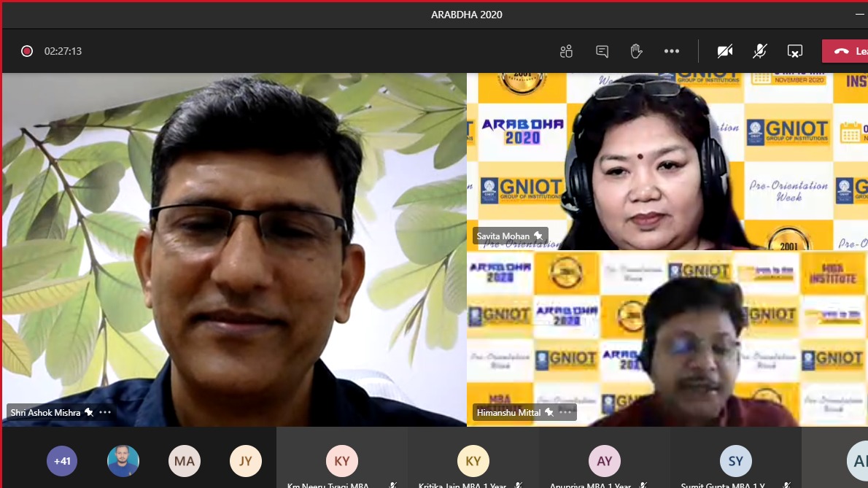Show the +41 additional participants
Image resolution: width=868 pixels, height=488 pixels.
(x=62, y=461)
